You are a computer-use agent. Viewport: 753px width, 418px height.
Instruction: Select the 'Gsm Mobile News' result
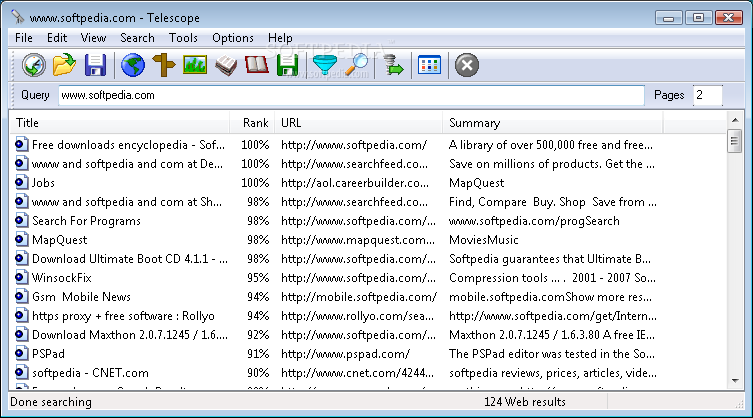pos(81,296)
